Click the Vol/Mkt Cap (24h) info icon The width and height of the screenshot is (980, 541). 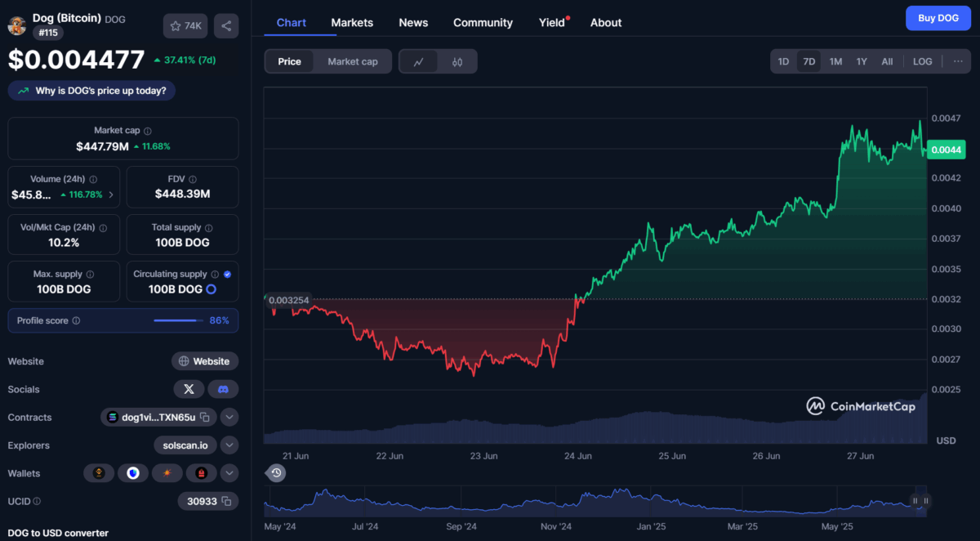pos(104,227)
